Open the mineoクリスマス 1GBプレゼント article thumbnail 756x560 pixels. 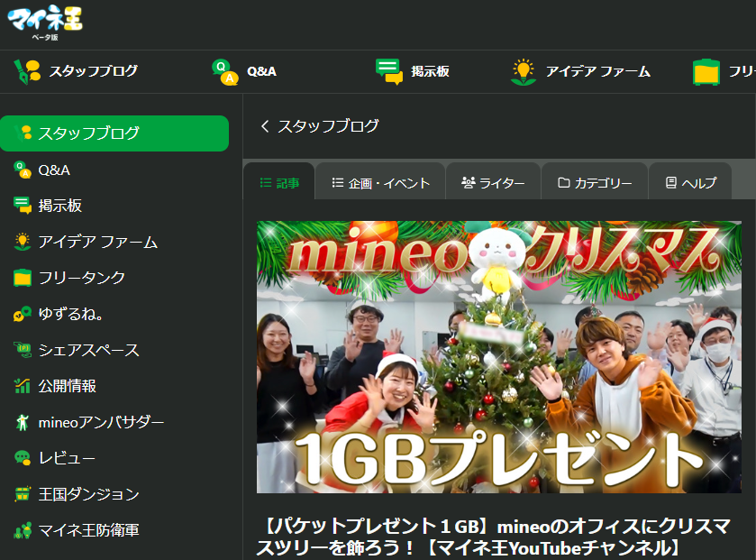coord(499,357)
